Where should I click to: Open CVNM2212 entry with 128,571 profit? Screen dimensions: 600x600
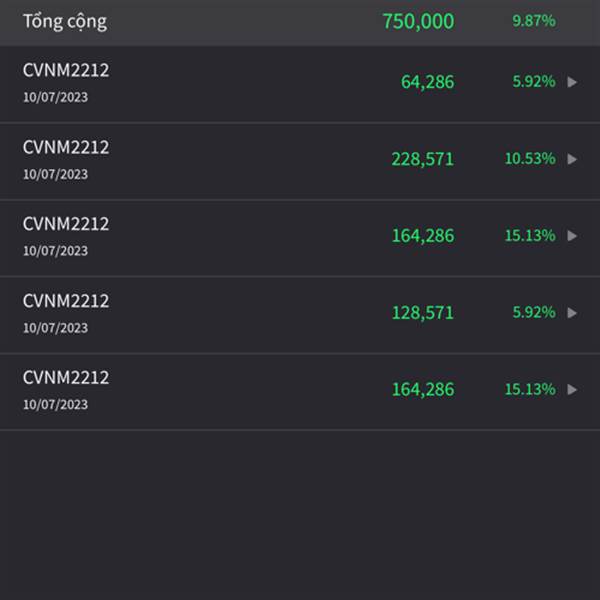(x=300, y=315)
